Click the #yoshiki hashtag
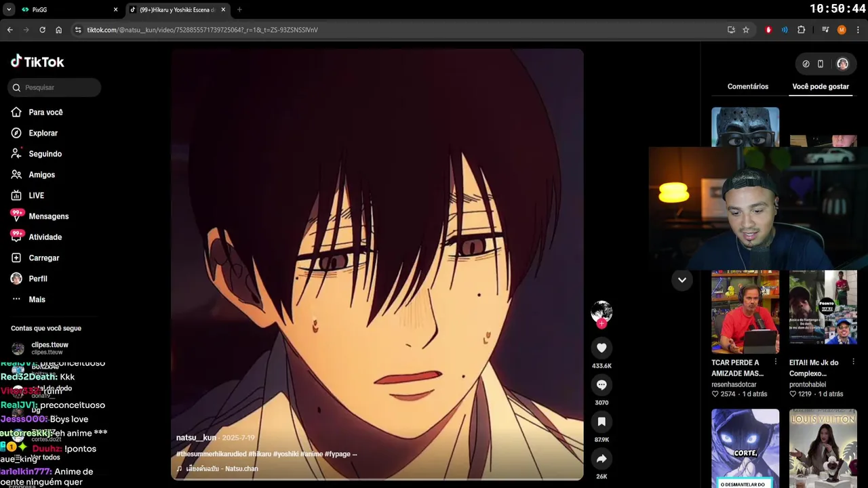Image resolution: width=868 pixels, height=488 pixels. pyautogui.click(x=285, y=454)
